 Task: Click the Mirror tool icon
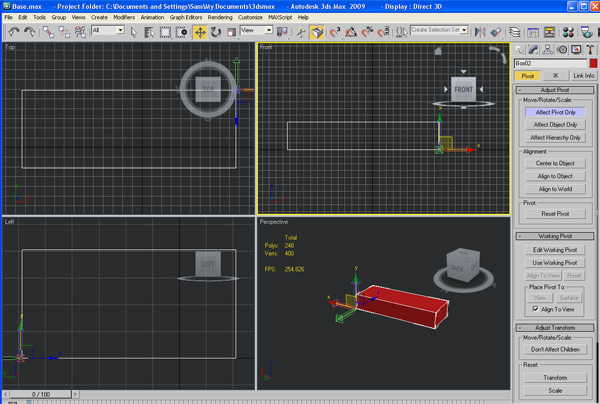click(x=479, y=32)
